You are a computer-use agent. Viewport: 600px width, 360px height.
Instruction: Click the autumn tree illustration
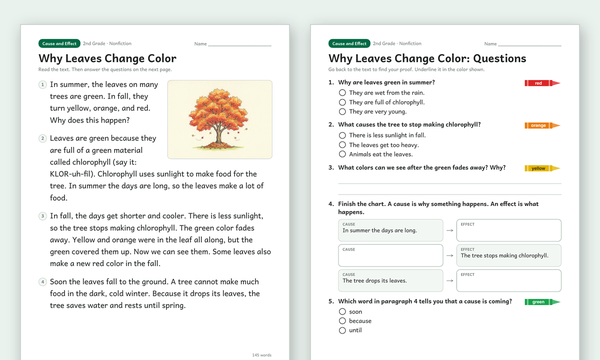[x=220, y=119]
